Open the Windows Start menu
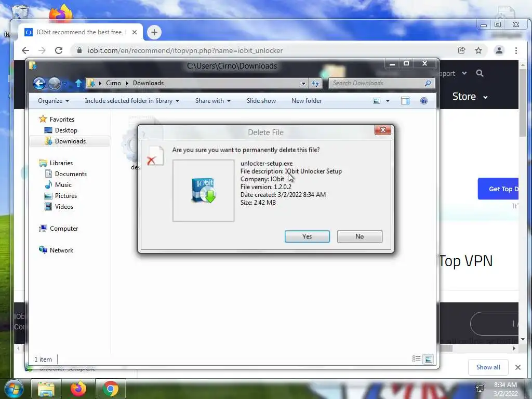532x399 pixels. (x=13, y=389)
